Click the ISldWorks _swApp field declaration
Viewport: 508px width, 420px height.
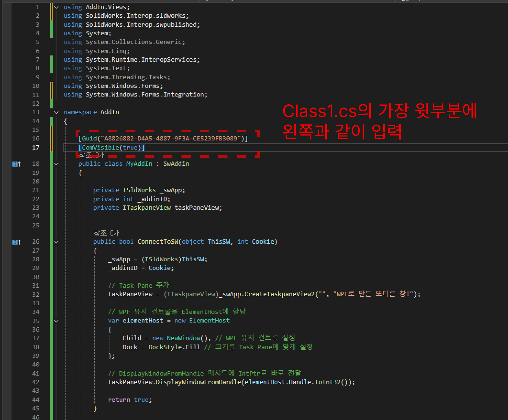point(139,190)
